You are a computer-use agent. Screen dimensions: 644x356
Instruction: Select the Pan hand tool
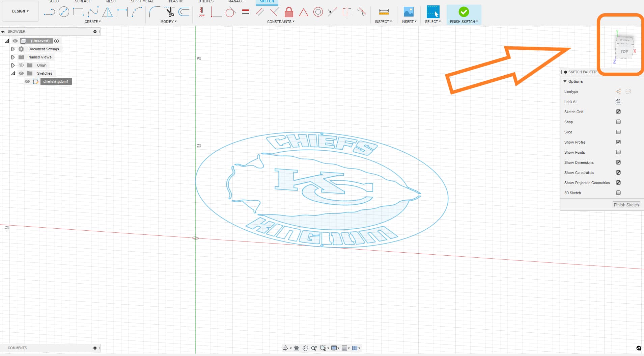point(305,348)
